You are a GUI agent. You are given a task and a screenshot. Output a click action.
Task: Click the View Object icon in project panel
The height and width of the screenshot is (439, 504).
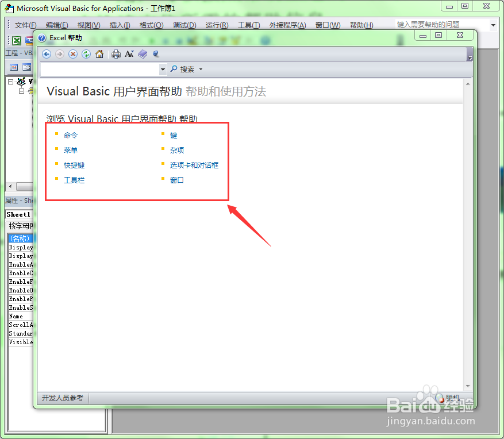coord(26,67)
